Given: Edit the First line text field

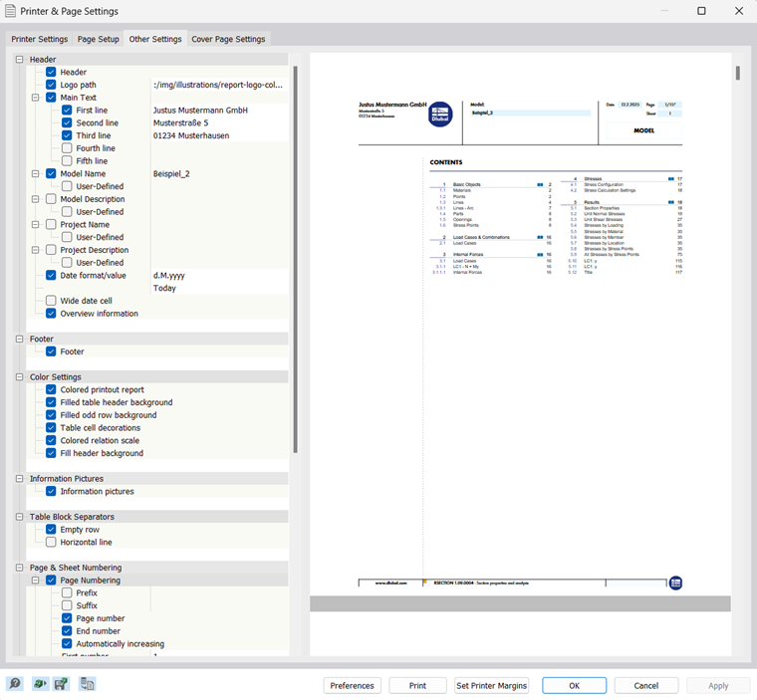Looking at the screenshot, I should pyautogui.click(x=219, y=111).
